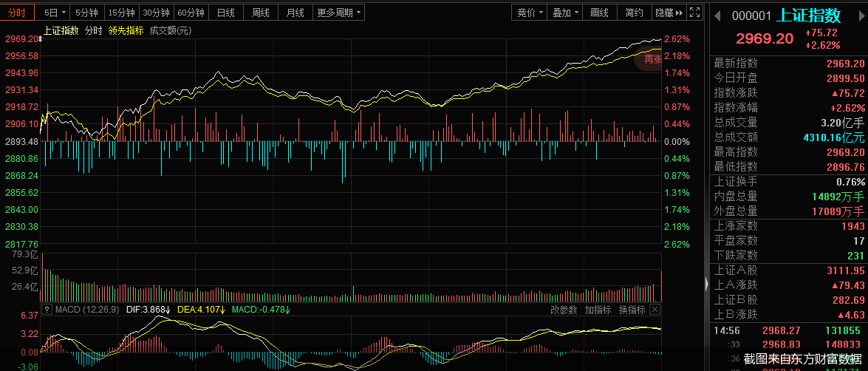Toggle fullscreen chart icon
Screen dimensions: 868x371
pos(696,12)
